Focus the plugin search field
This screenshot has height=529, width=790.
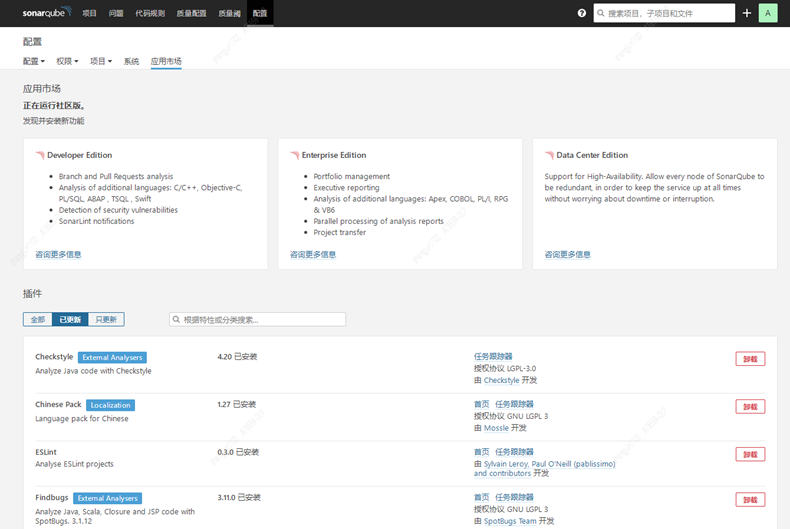[257, 319]
